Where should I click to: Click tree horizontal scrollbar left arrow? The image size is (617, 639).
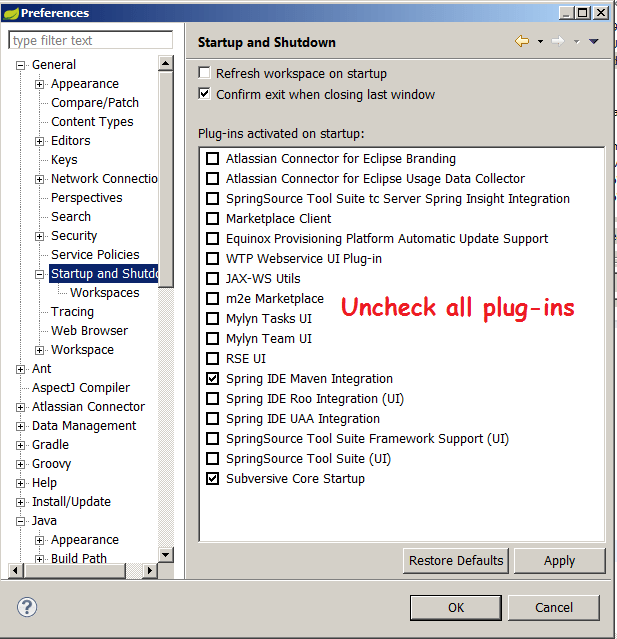[x=15, y=570]
